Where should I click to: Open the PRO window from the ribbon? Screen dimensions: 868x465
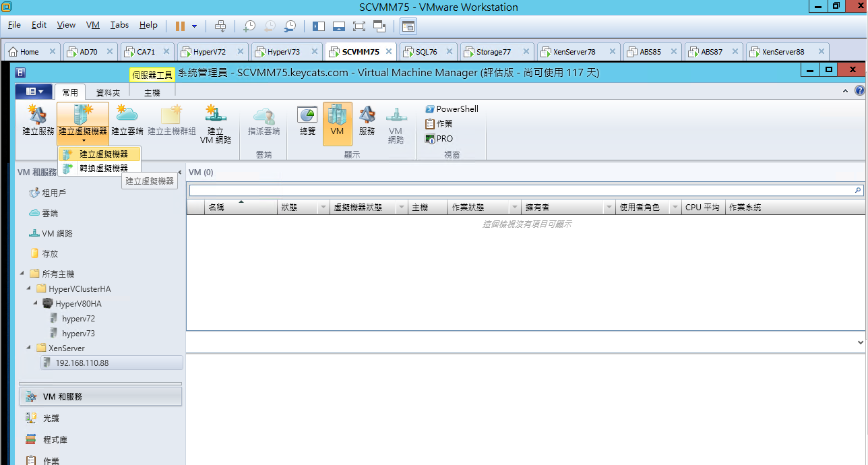(x=439, y=139)
